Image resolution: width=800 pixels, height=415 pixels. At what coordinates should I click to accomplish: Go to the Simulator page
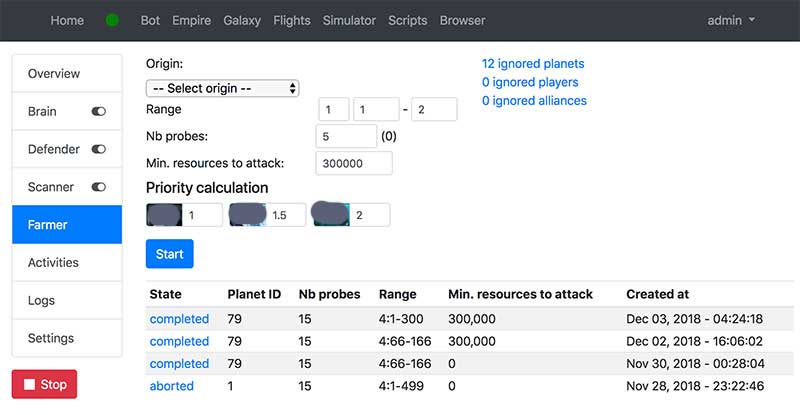(x=349, y=21)
